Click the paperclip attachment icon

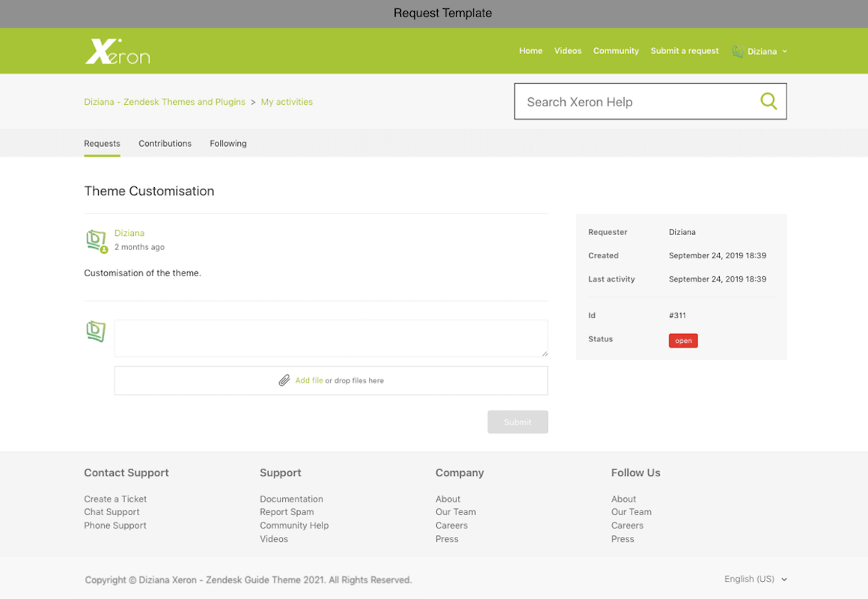point(284,380)
